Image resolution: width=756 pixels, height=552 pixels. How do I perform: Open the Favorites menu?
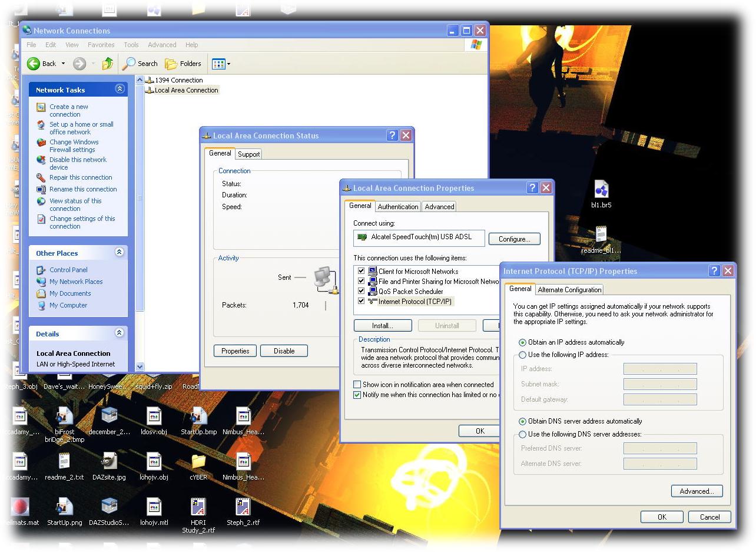(x=101, y=45)
